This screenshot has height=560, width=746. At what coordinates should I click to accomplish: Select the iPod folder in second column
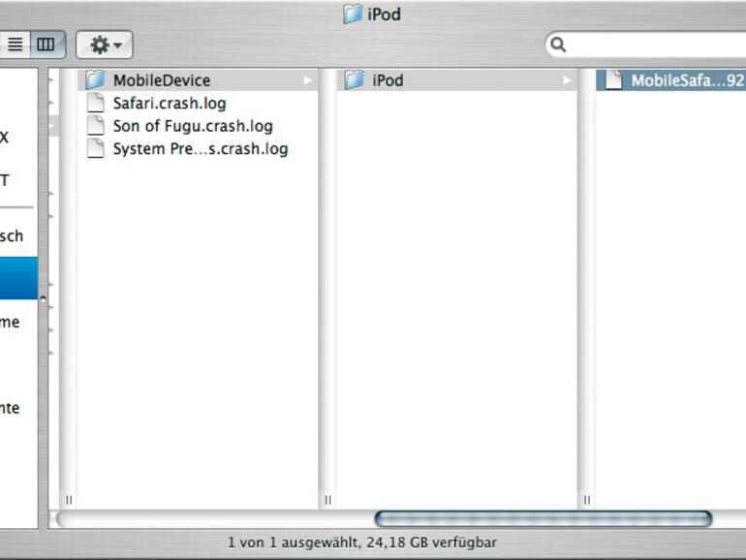[456, 80]
